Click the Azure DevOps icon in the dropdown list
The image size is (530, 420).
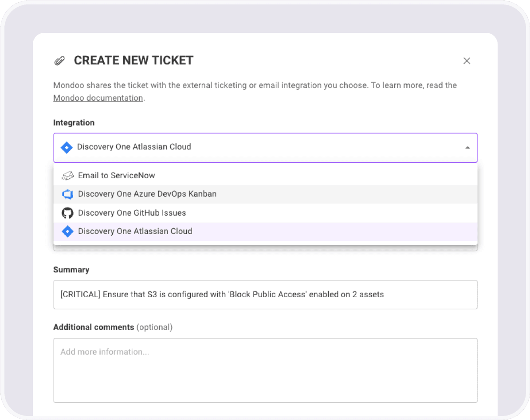point(67,194)
